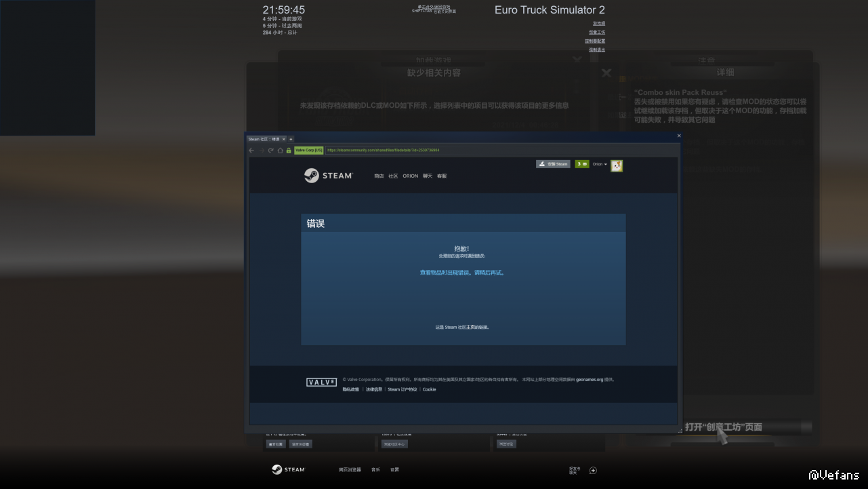Viewport: 868px width, 489px height.
Task: Open the green notifications envelope button
Action: (x=581, y=164)
